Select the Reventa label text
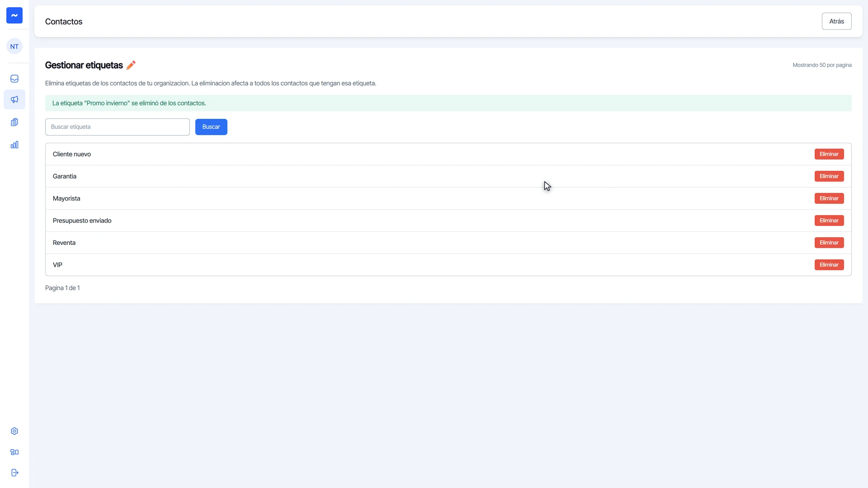868x488 pixels. 64,243
